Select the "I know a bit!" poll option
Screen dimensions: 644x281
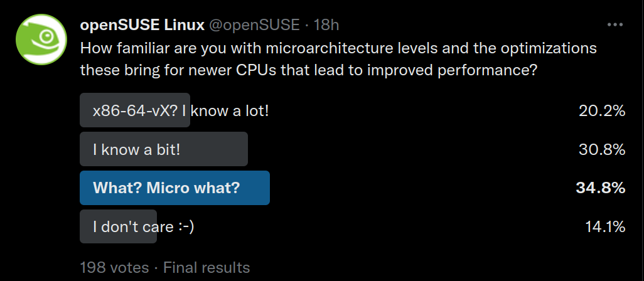pos(163,150)
